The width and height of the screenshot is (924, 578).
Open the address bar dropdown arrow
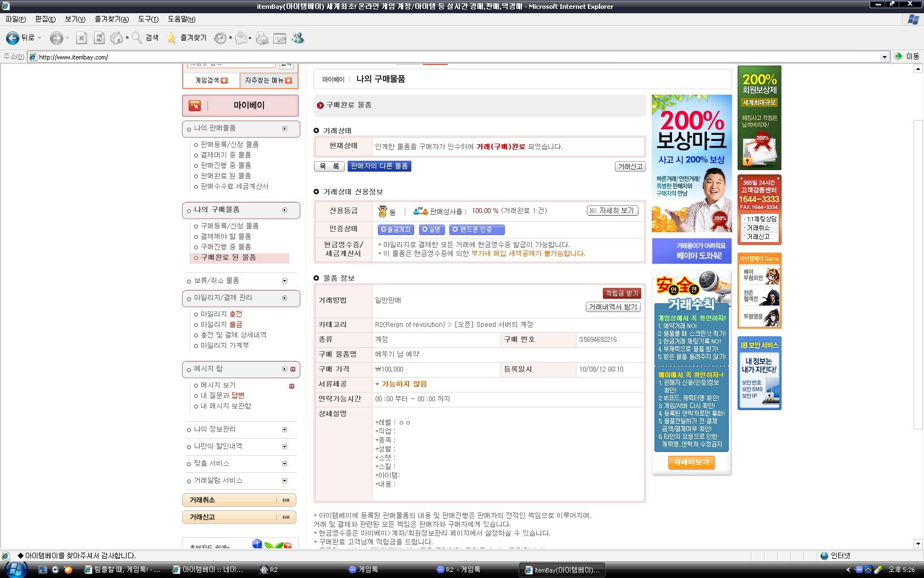(x=884, y=57)
